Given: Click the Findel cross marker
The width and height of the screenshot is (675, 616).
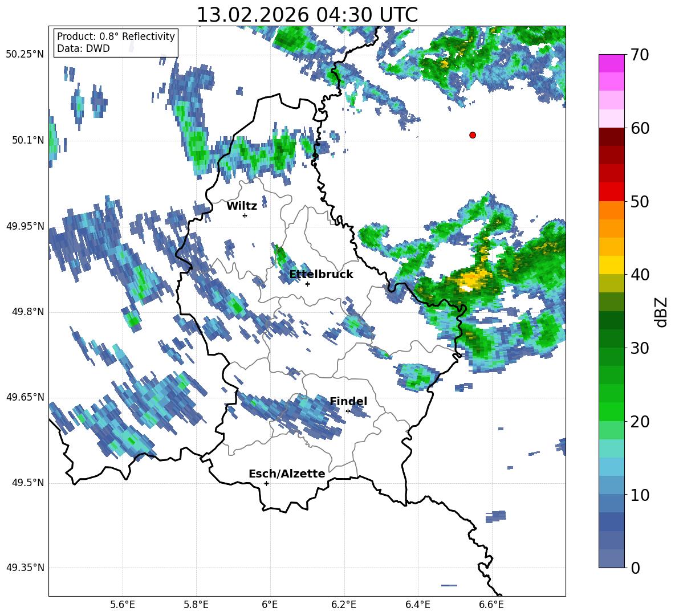Looking at the screenshot, I should click(x=348, y=411).
